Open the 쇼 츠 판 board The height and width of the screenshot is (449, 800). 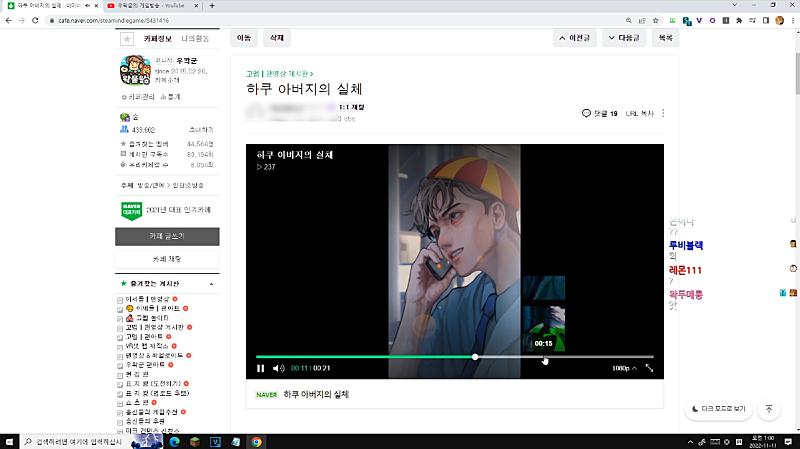[x=137, y=403]
